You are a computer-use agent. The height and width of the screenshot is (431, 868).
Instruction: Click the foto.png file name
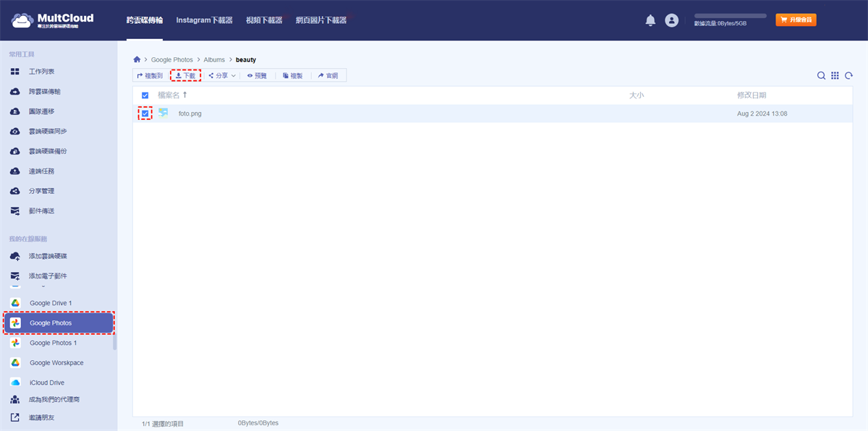click(190, 114)
